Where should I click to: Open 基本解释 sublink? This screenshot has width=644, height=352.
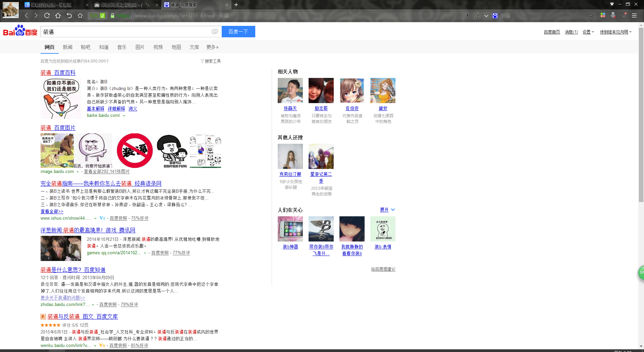pyautogui.click(x=96, y=108)
